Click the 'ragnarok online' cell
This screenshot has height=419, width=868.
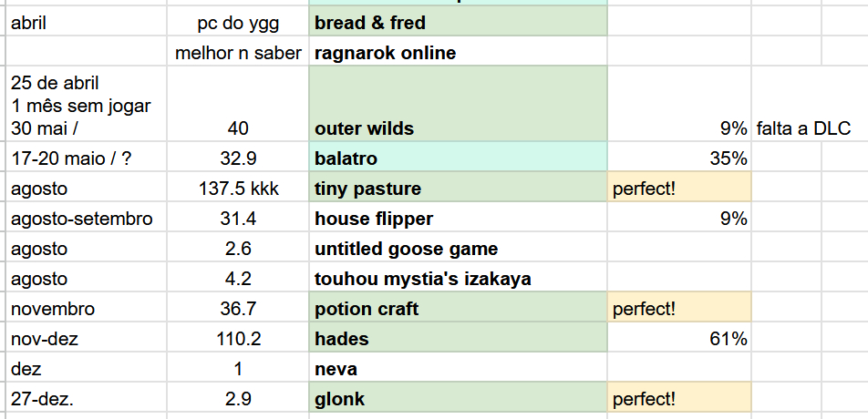[458, 53]
